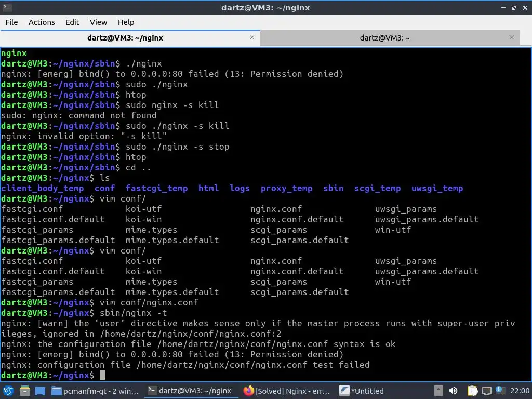Click the 'nginx: invalid option: "-s kill"' line
532x399 pixels.
84,136
